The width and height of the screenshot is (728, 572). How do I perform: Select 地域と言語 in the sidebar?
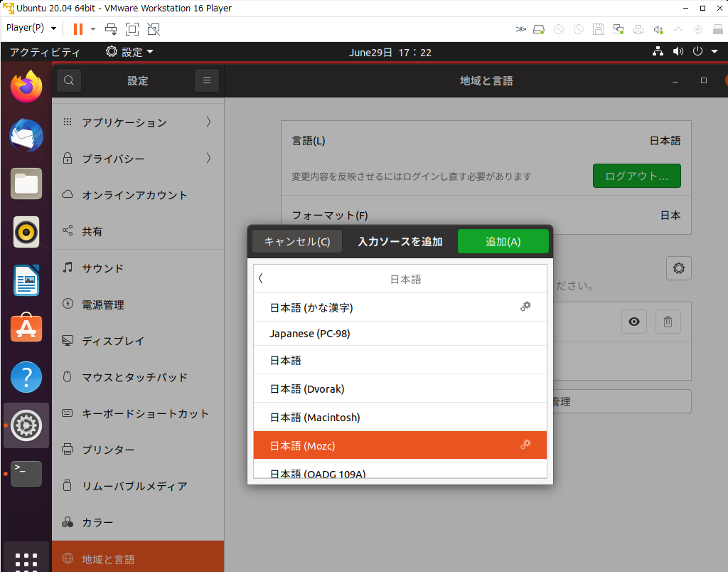(x=138, y=556)
